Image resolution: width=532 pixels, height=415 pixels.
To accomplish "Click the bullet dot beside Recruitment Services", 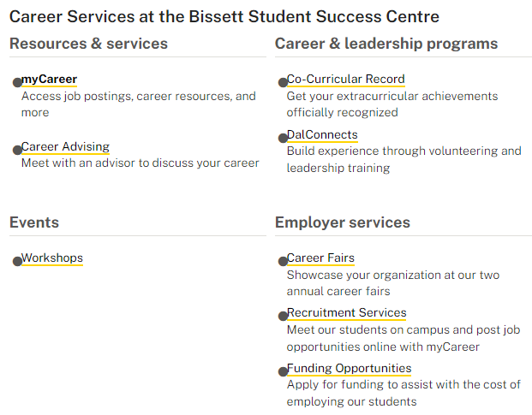I will click(x=283, y=316).
